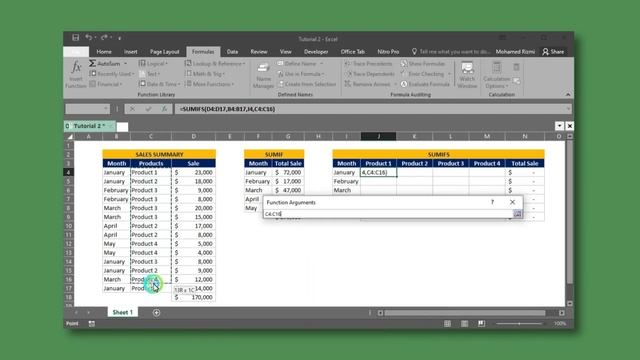This screenshot has width=640, height=360.
Task: Open the Text functions dropdown
Action: tap(149, 74)
